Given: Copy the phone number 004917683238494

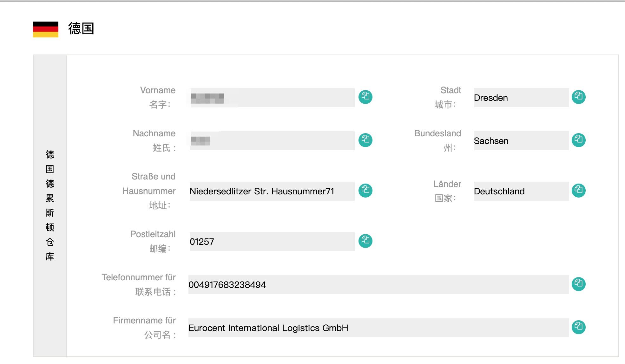Looking at the screenshot, I should (x=578, y=284).
